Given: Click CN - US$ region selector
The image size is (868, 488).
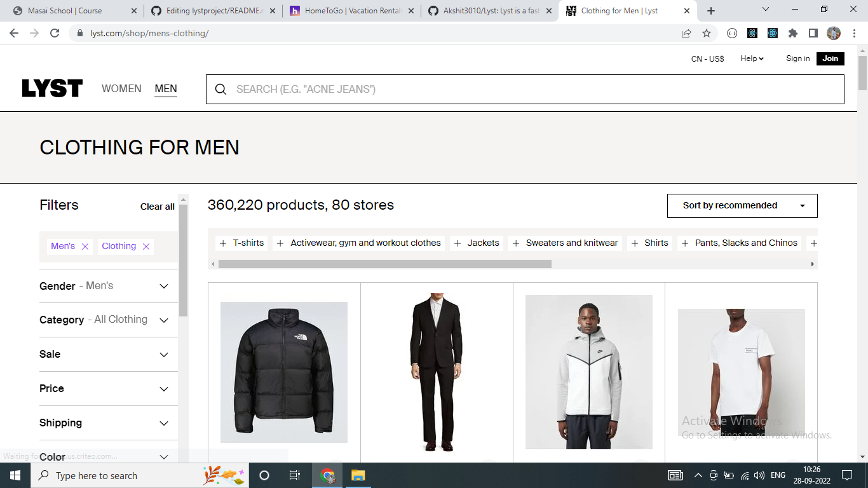Looking at the screenshot, I should (x=708, y=58).
